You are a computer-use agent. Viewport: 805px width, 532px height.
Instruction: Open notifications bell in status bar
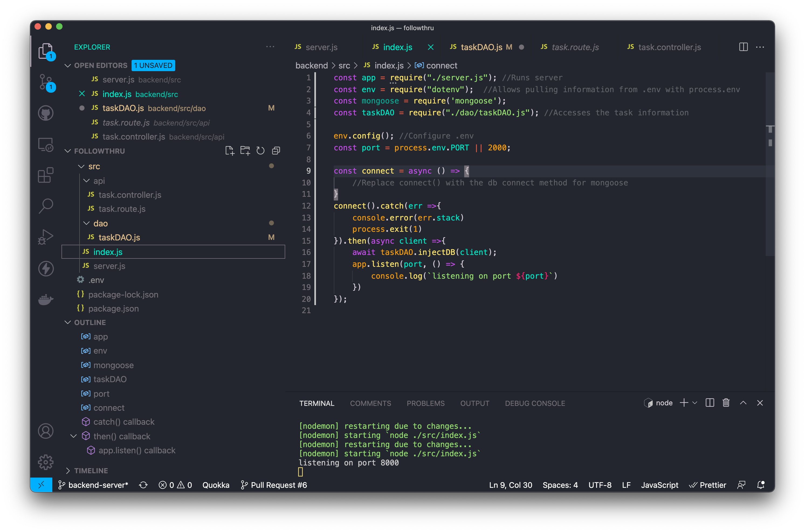click(761, 485)
